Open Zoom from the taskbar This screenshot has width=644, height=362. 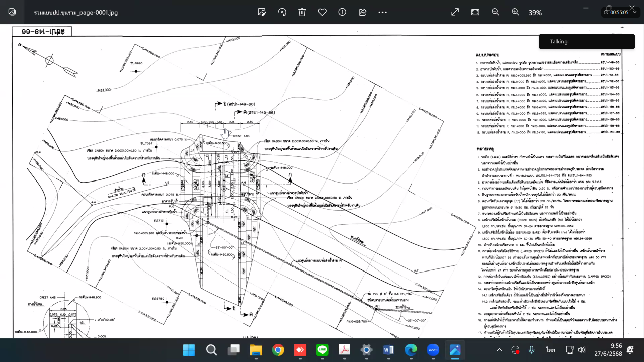click(x=433, y=350)
